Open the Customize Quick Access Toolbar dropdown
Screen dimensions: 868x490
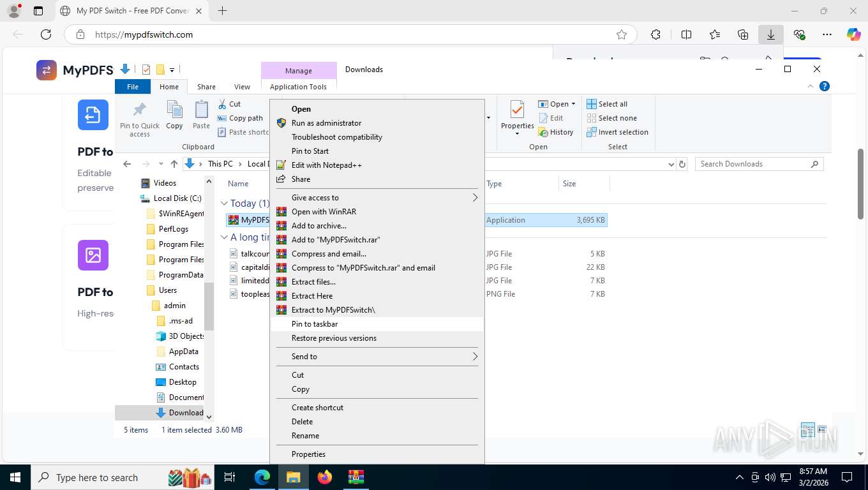(x=172, y=70)
